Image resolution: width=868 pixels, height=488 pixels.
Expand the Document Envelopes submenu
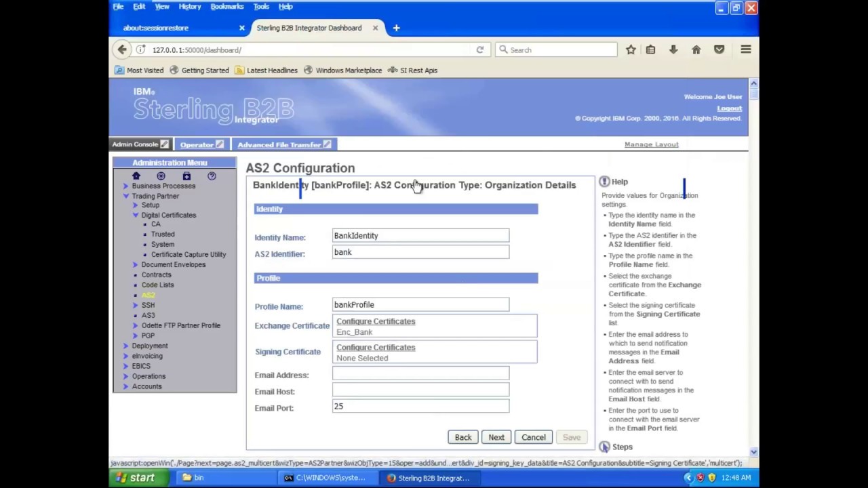click(135, 264)
